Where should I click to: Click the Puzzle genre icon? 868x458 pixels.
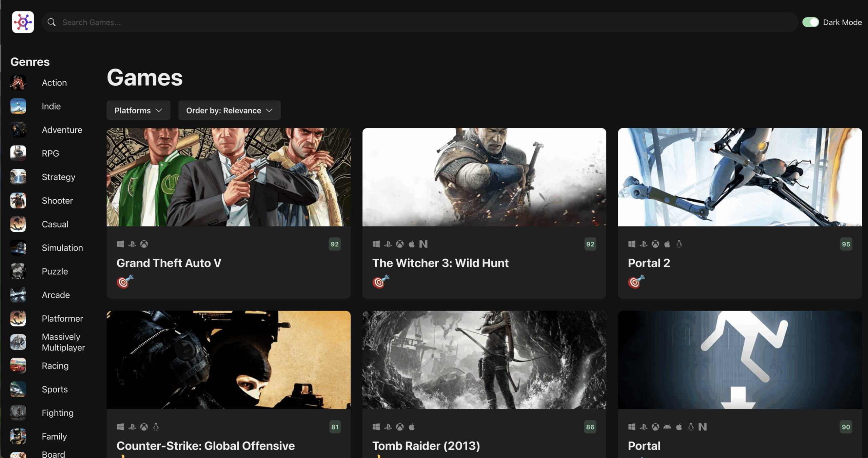click(18, 271)
